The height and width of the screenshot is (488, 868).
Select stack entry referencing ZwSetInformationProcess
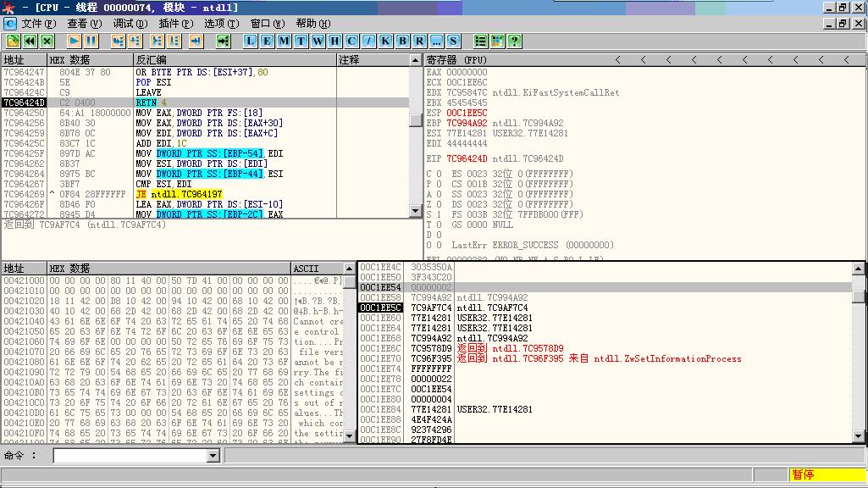[x=605, y=358]
